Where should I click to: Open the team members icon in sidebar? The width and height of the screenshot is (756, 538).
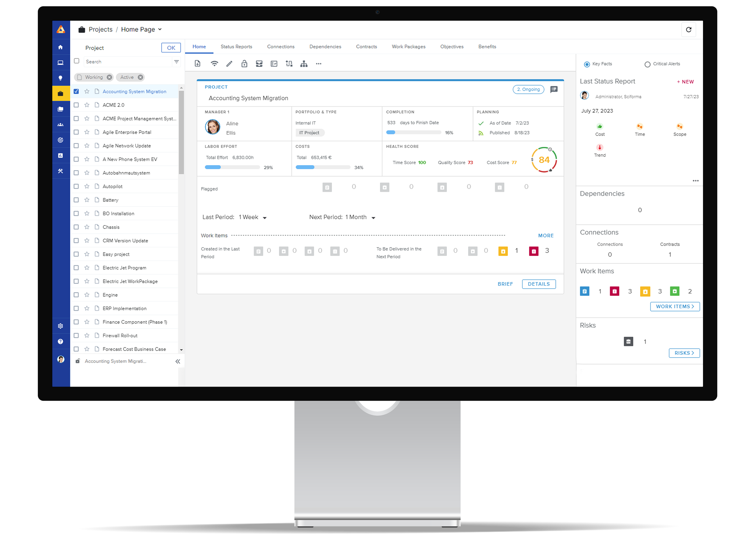pos(61,124)
